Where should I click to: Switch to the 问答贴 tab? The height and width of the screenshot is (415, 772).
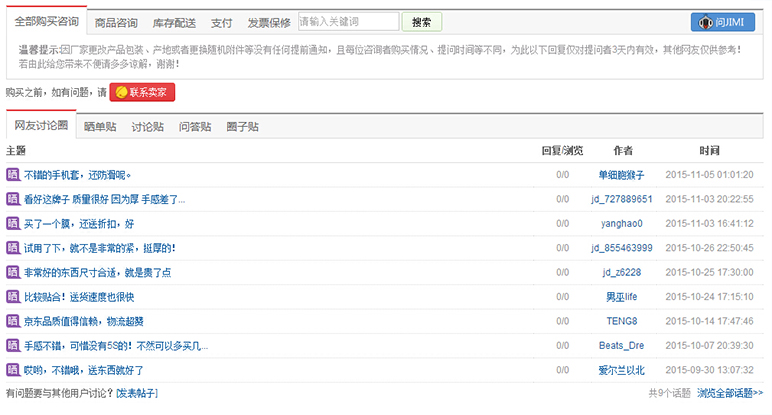(x=195, y=127)
